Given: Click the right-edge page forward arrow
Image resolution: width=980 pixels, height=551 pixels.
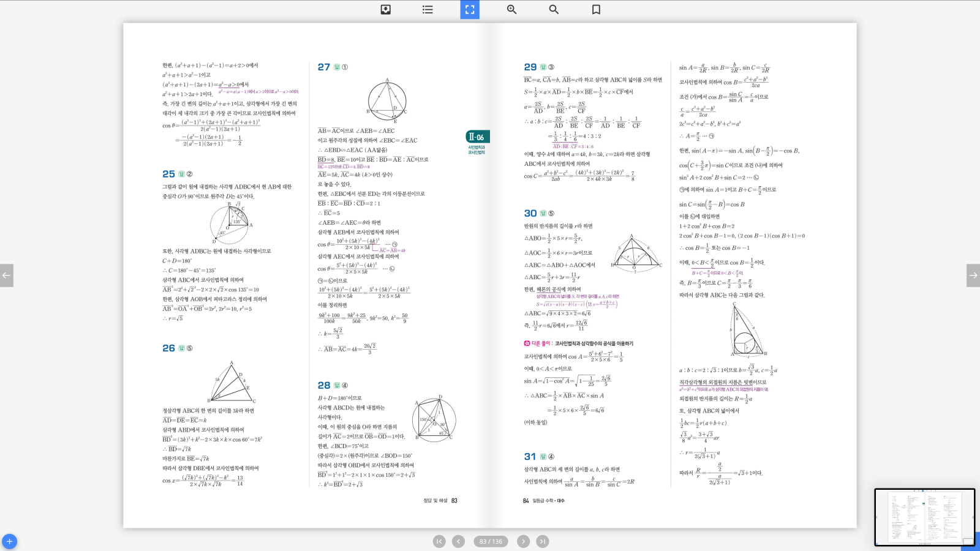Looking at the screenshot, I should tap(973, 275).
